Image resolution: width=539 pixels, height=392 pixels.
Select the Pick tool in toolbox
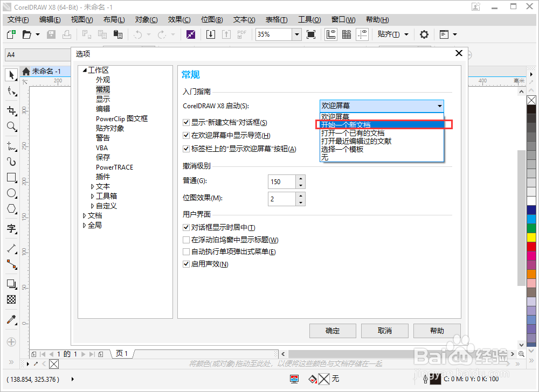coord(11,75)
